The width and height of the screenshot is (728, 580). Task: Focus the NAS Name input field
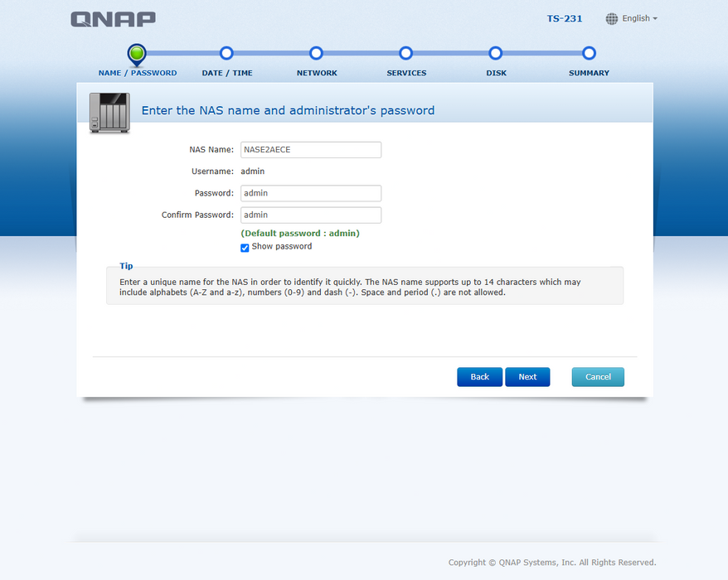click(311, 150)
